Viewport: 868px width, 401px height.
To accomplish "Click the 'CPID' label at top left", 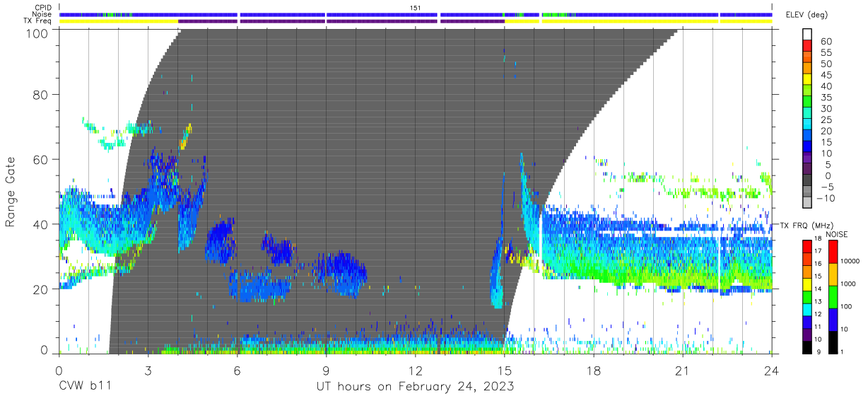I will [x=43, y=8].
